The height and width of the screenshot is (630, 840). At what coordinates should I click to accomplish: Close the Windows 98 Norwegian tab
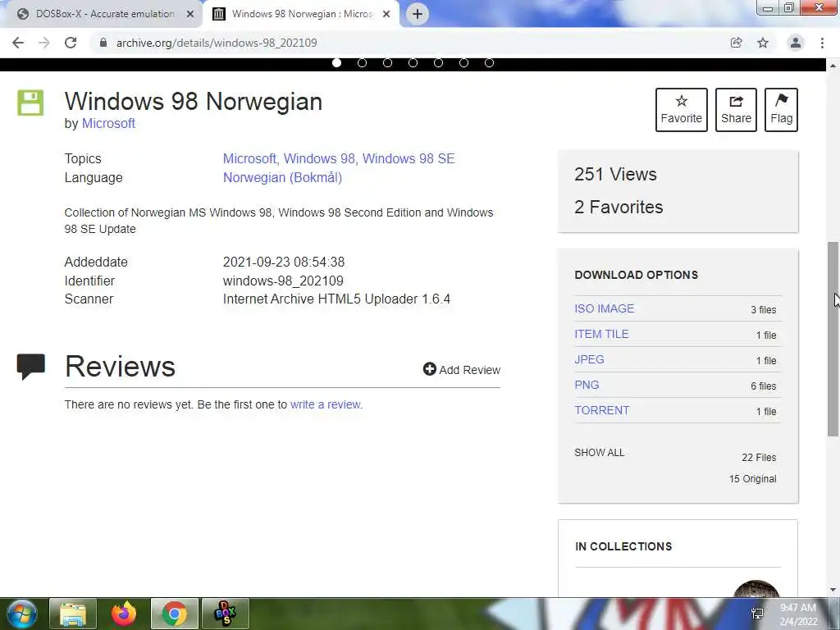tap(386, 15)
